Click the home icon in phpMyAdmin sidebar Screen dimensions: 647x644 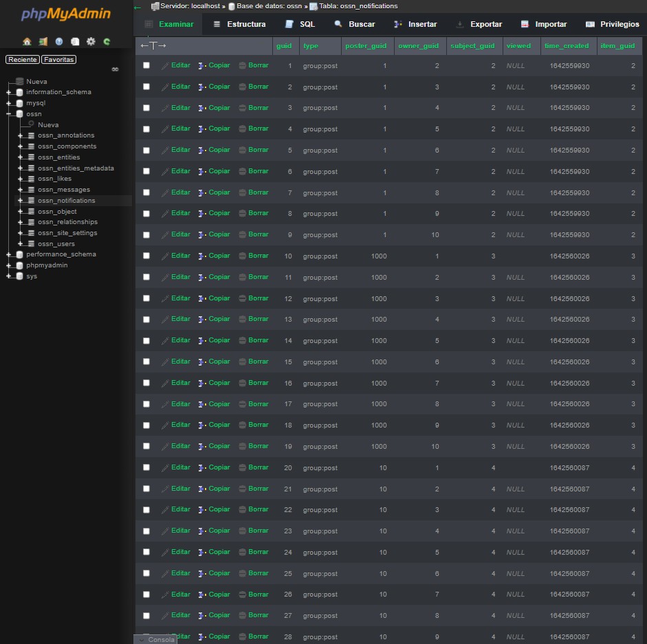[x=27, y=41]
